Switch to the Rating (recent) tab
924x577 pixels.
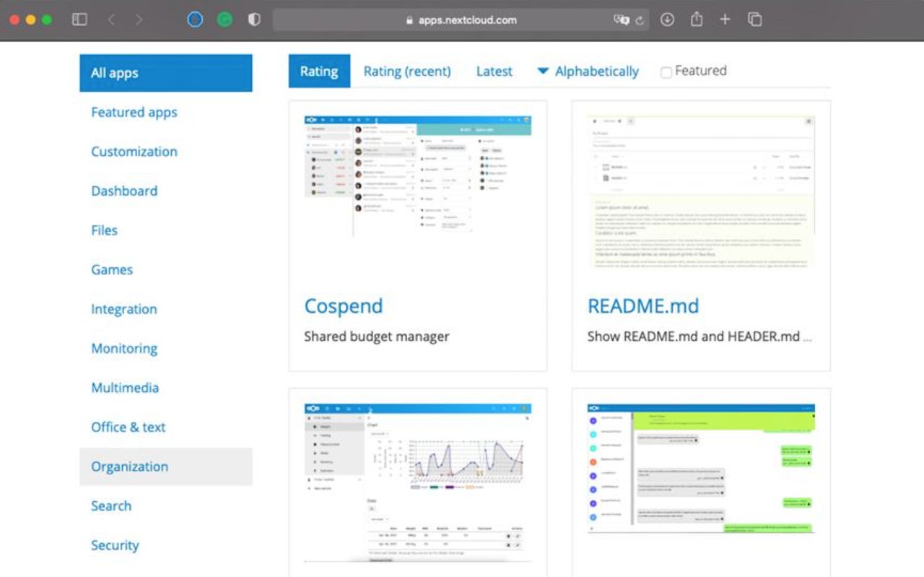(407, 71)
